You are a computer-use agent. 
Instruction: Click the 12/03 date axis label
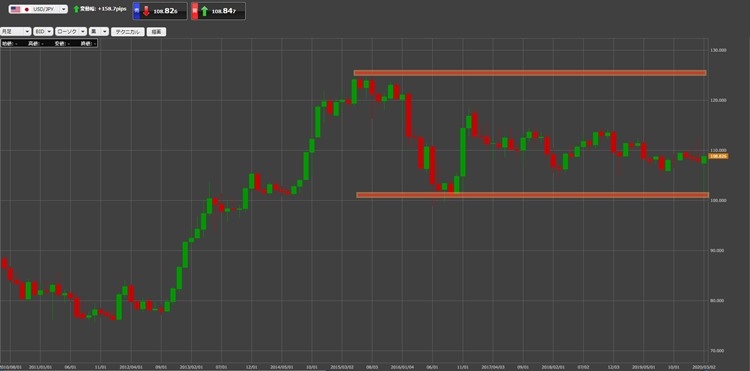point(613,368)
